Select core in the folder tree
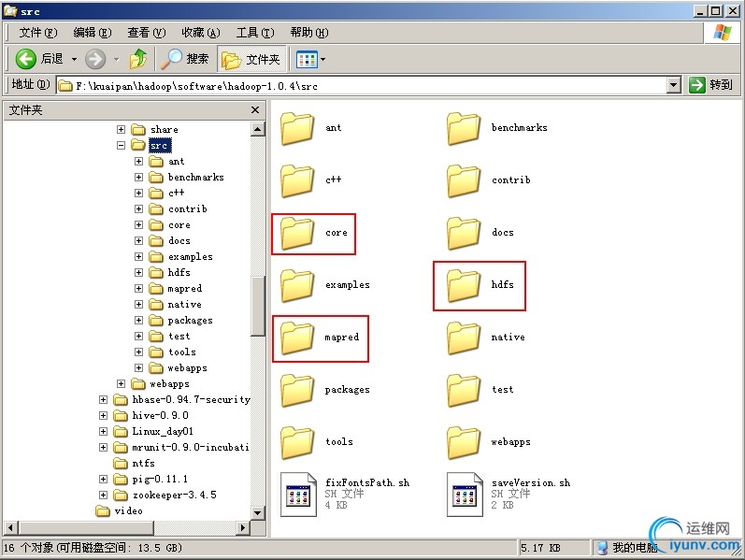 [x=179, y=225]
